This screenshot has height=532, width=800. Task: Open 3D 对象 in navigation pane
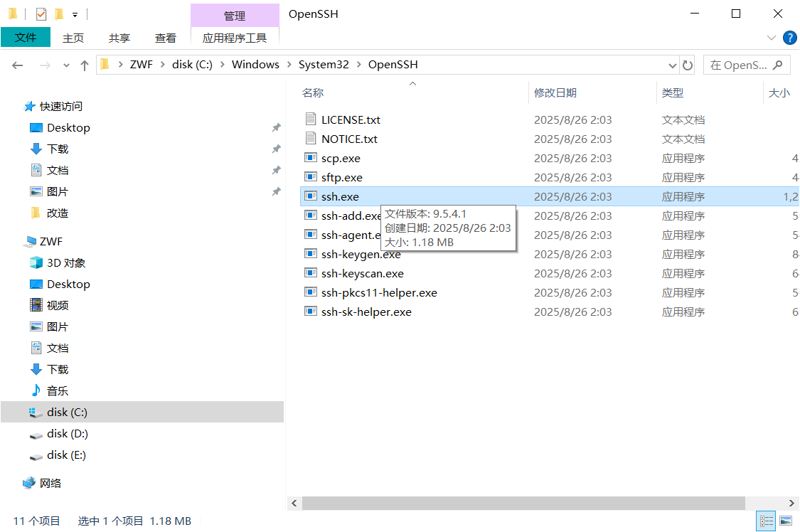(66, 262)
